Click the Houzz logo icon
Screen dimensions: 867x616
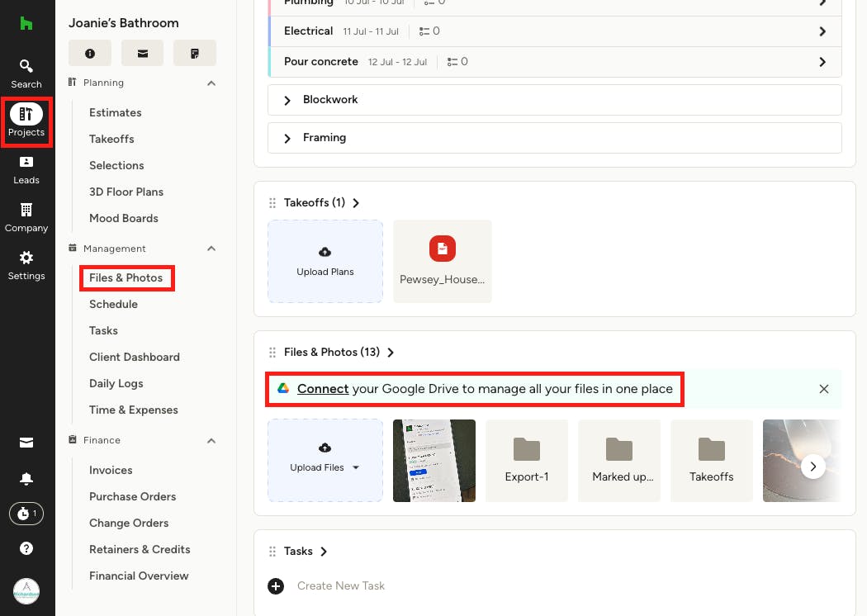26,23
